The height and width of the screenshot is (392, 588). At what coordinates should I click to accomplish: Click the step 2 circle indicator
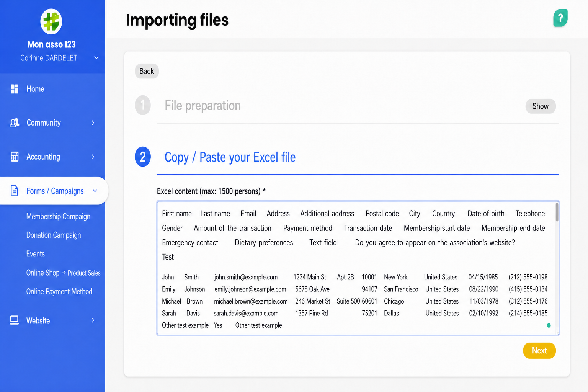(143, 157)
